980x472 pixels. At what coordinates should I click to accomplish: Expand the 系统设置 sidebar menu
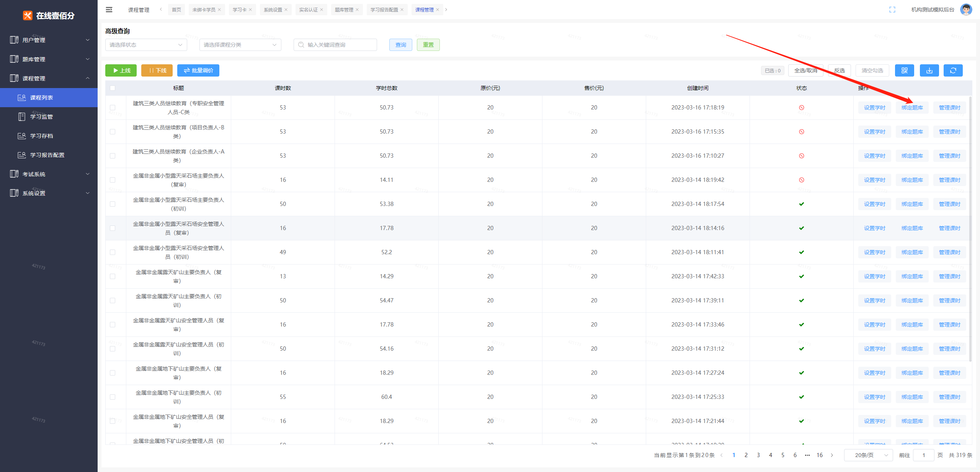pos(49,193)
